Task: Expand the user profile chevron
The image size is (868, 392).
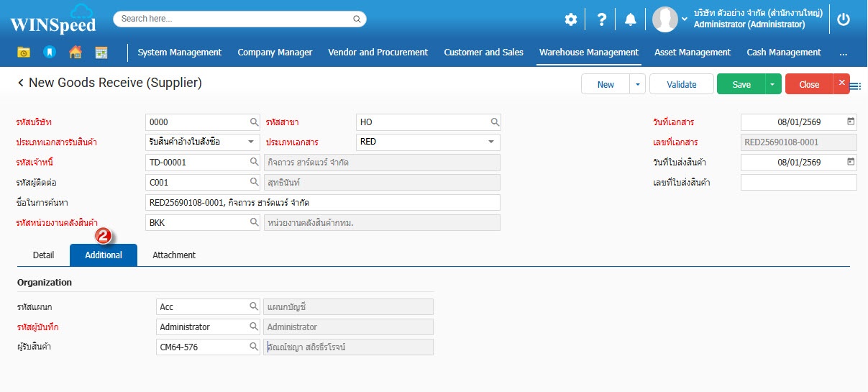Action: coord(685,19)
